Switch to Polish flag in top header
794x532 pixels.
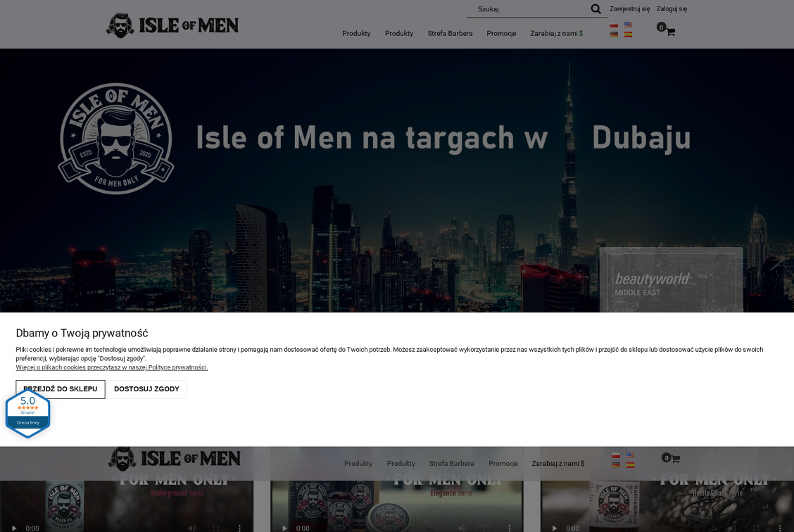pyautogui.click(x=614, y=25)
